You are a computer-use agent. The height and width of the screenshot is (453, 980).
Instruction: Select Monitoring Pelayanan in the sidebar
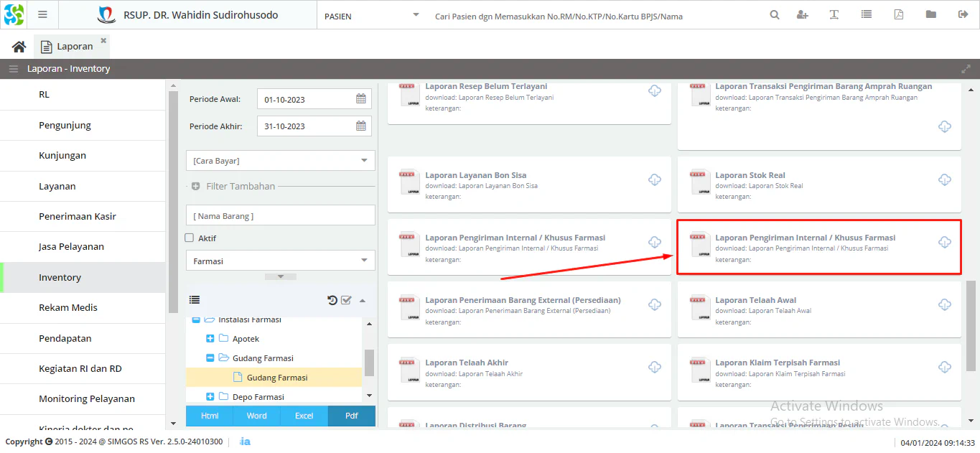click(x=83, y=398)
